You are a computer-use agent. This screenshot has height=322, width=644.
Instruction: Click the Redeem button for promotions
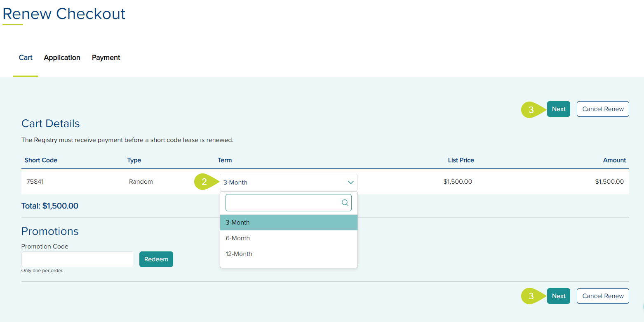[156, 259]
